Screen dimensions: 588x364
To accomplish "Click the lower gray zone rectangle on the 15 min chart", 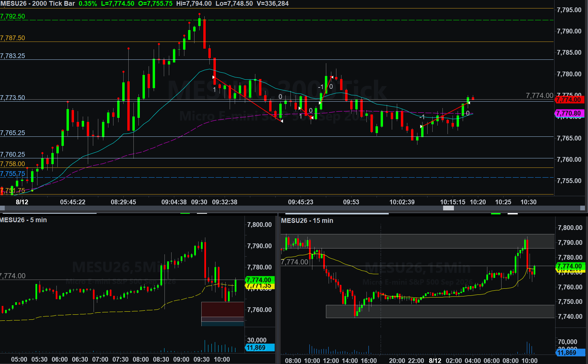I will coord(440,311).
